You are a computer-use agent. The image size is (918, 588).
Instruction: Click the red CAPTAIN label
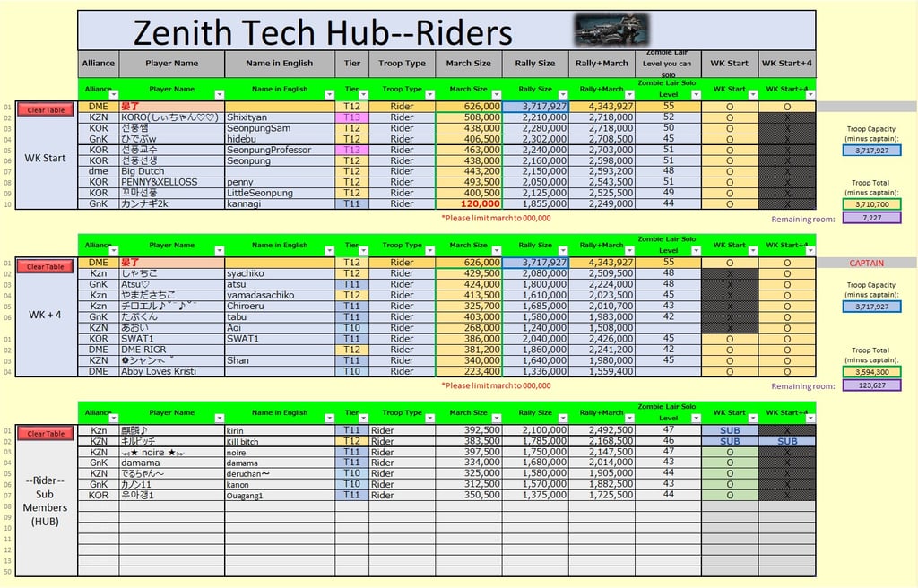pos(867,263)
